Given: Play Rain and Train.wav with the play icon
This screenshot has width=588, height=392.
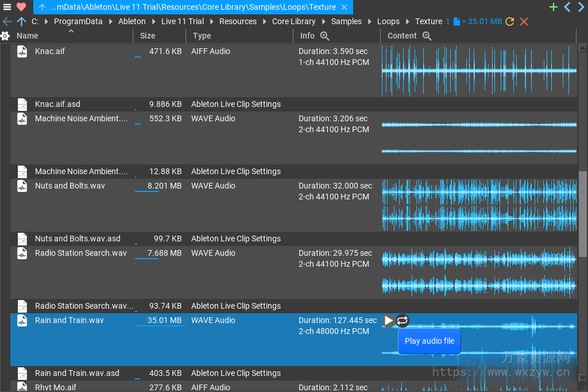Looking at the screenshot, I should [389, 321].
